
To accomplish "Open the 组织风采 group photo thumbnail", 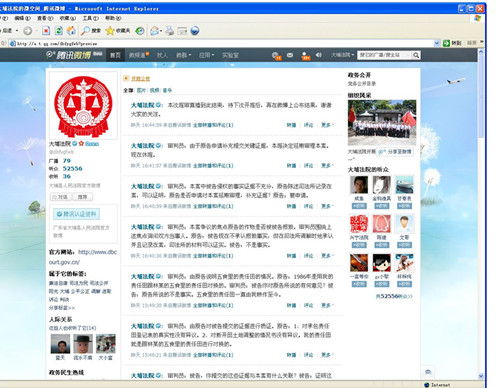I will pos(382,123).
